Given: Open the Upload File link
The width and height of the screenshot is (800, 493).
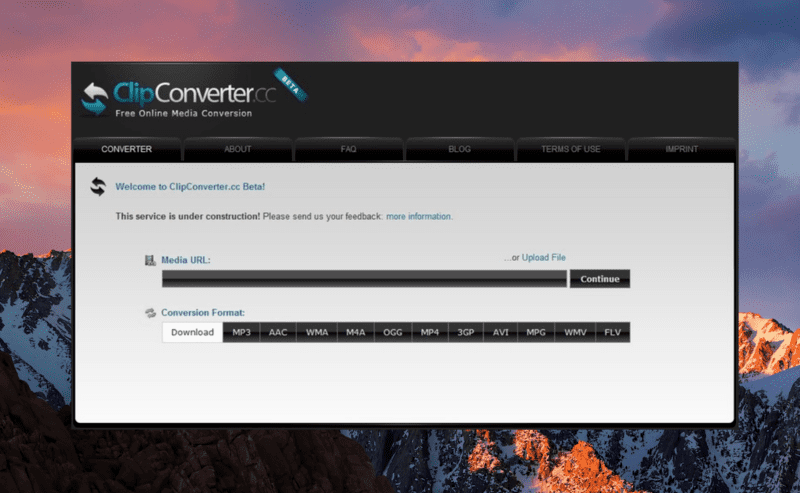Looking at the screenshot, I should tap(543, 257).
